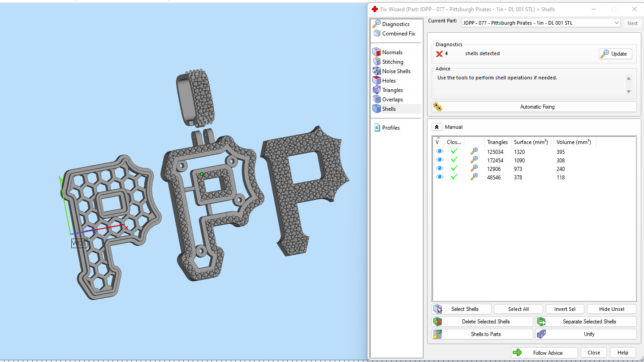Click Follow Advice button
Viewport: 644px width, 362px height.
[x=544, y=353]
